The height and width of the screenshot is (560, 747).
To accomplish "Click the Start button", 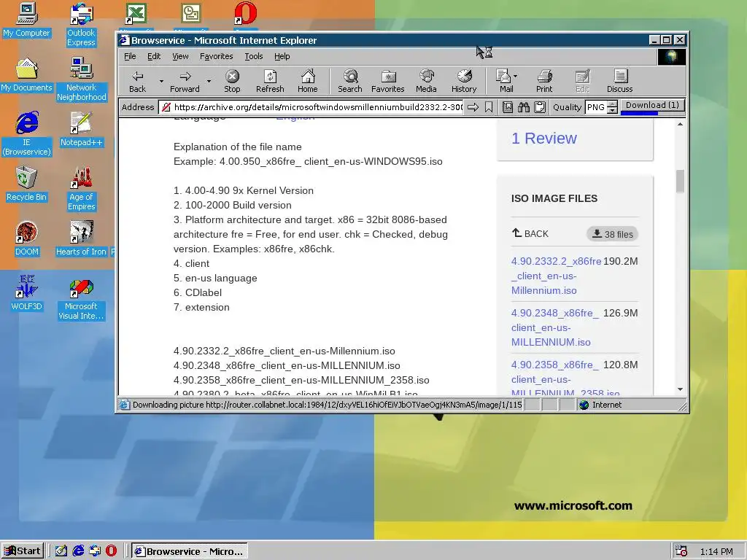I will 23,551.
